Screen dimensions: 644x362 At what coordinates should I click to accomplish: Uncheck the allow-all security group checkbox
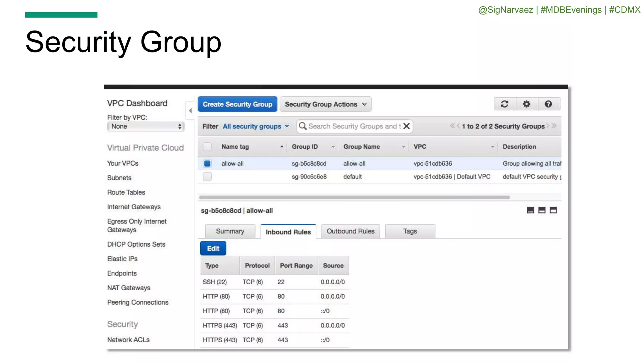pos(207,163)
